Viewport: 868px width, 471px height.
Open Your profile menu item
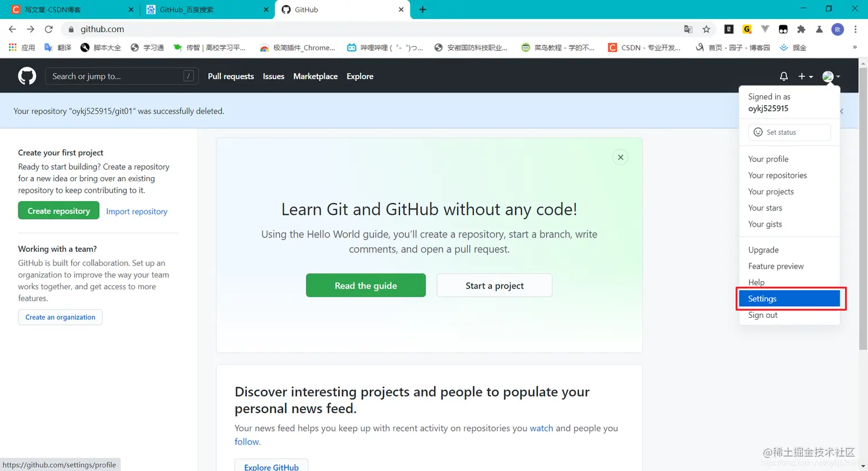tap(789, 159)
